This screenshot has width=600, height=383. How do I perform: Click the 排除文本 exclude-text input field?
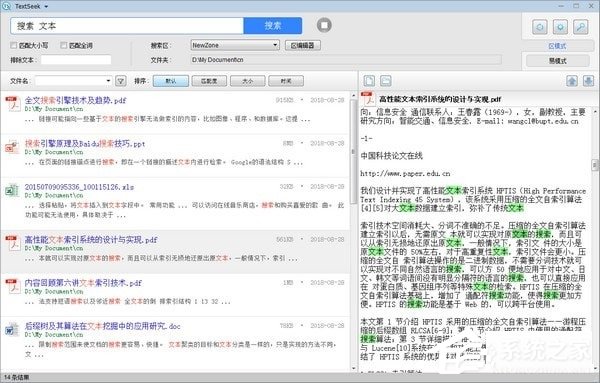pyautogui.click(x=76, y=60)
